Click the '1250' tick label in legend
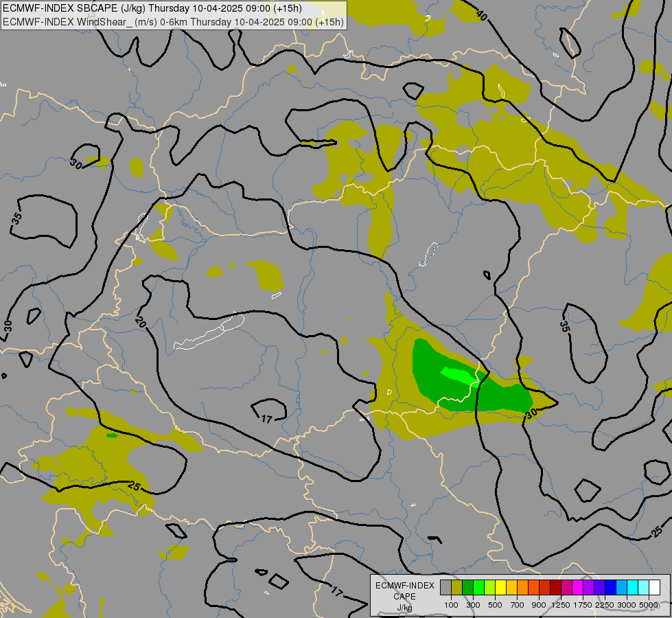The width and height of the screenshot is (672, 618). tap(561, 605)
